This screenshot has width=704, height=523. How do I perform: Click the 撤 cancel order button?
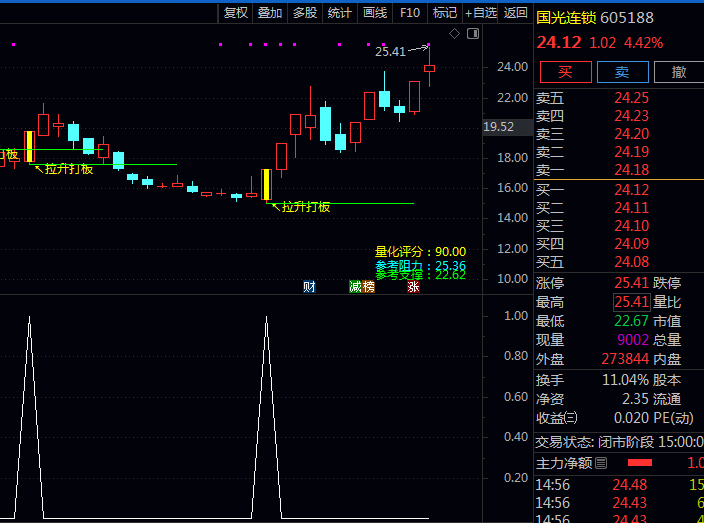point(679,72)
